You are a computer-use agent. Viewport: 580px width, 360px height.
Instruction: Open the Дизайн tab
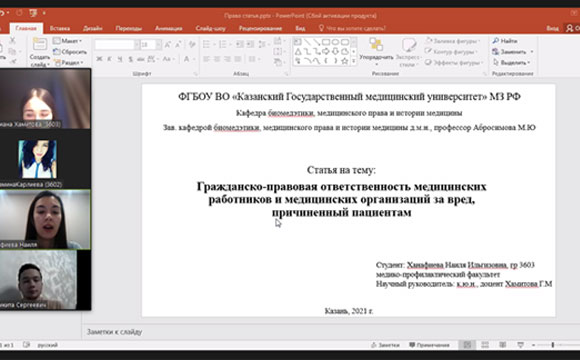click(92, 28)
